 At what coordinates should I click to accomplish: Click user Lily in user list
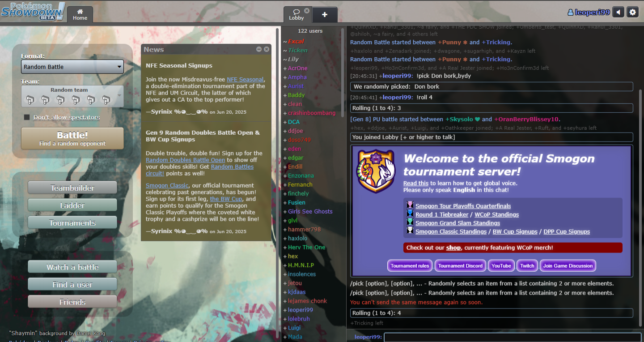293,59
